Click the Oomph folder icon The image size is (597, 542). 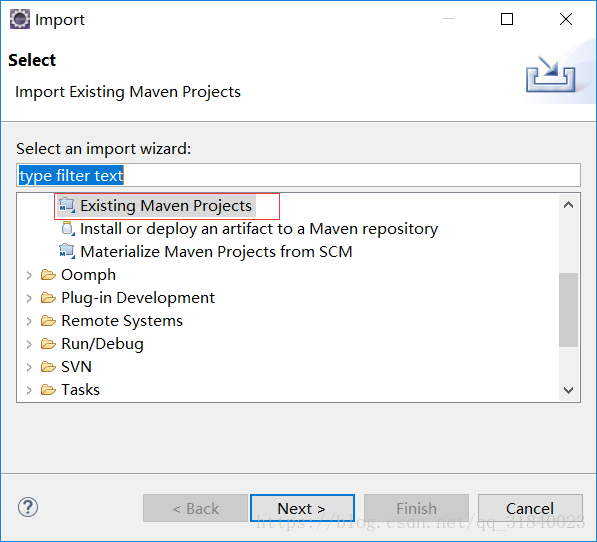pos(48,274)
